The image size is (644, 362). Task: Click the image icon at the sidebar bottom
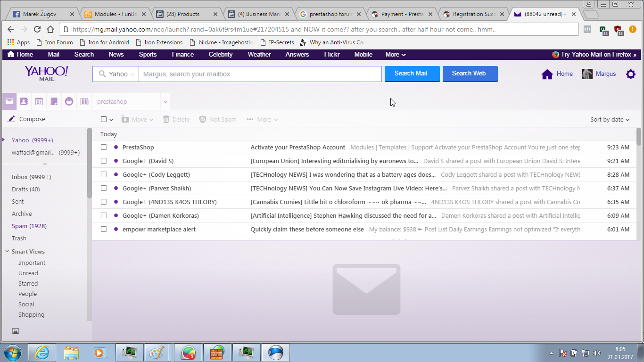point(16,331)
